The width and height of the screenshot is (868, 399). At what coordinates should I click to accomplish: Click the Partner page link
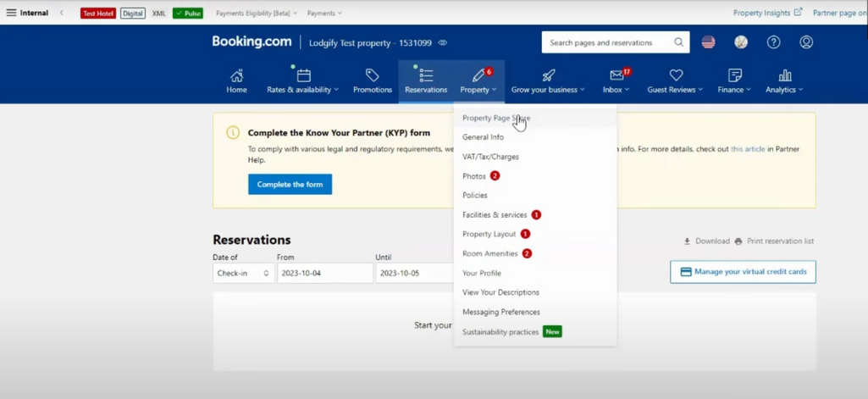point(840,13)
